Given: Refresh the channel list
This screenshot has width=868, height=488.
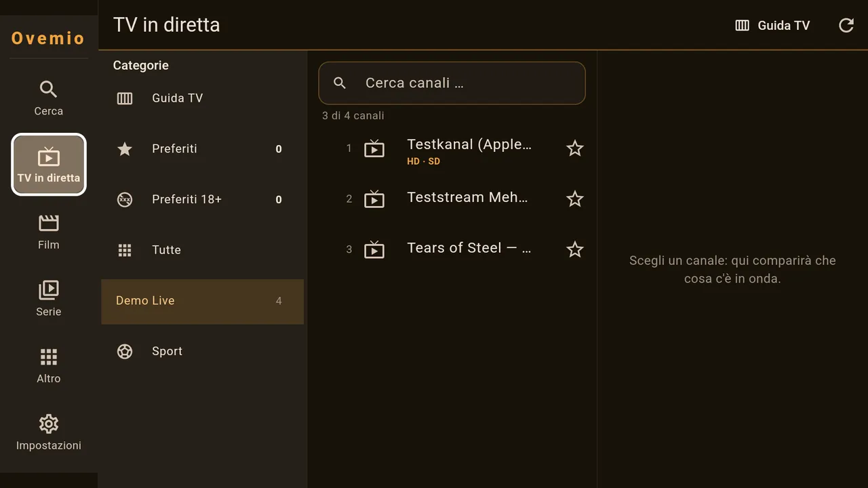Looking at the screenshot, I should 846,25.
